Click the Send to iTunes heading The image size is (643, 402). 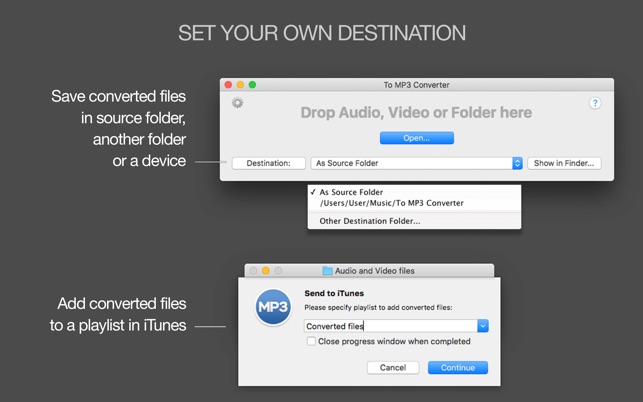pyautogui.click(x=334, y=293)
